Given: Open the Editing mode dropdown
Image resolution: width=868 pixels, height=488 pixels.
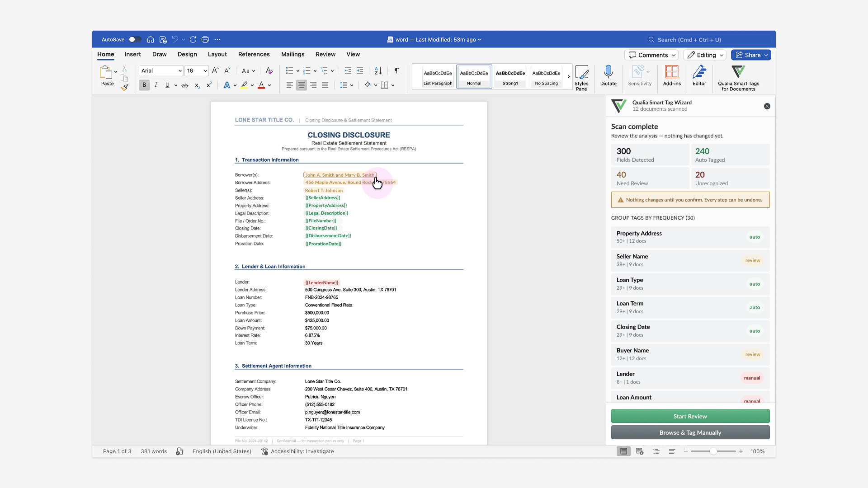Looking at the screenshot, I should point(705,55).
